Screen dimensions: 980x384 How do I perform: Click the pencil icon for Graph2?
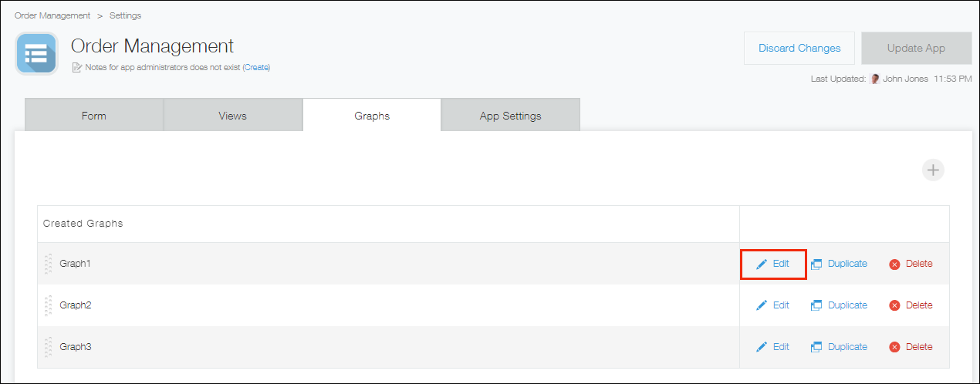(x=762, y=305)
